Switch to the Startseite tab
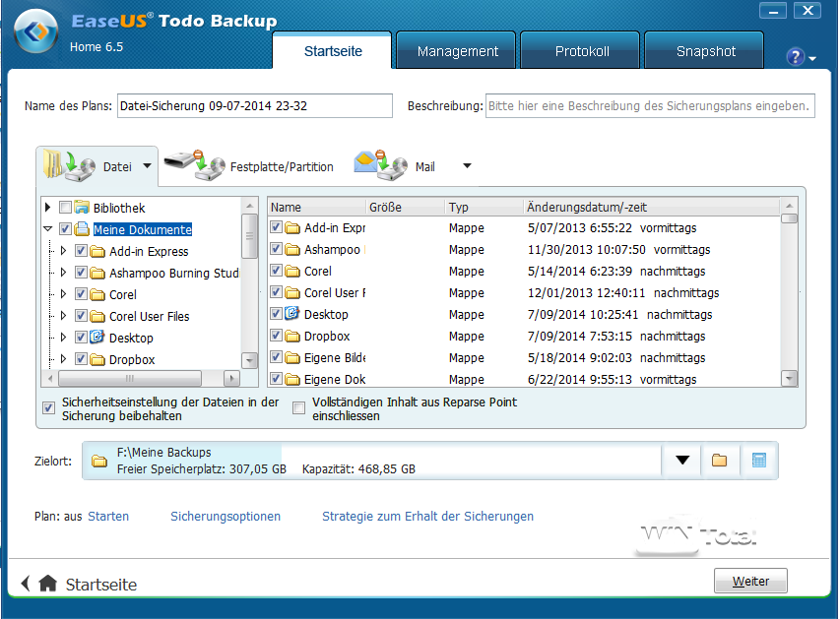 point(333,51)
